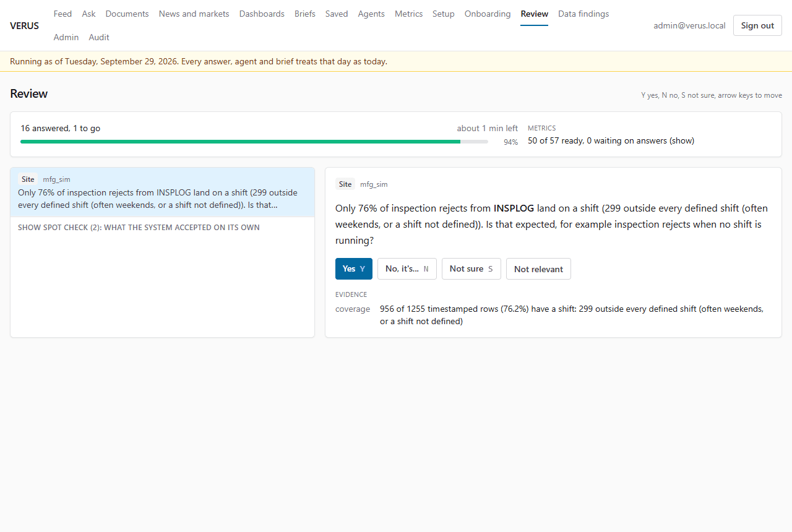This screenshot has width=792, height=532.
Task: Mark the question Not relevant
Action: (538, 268)
